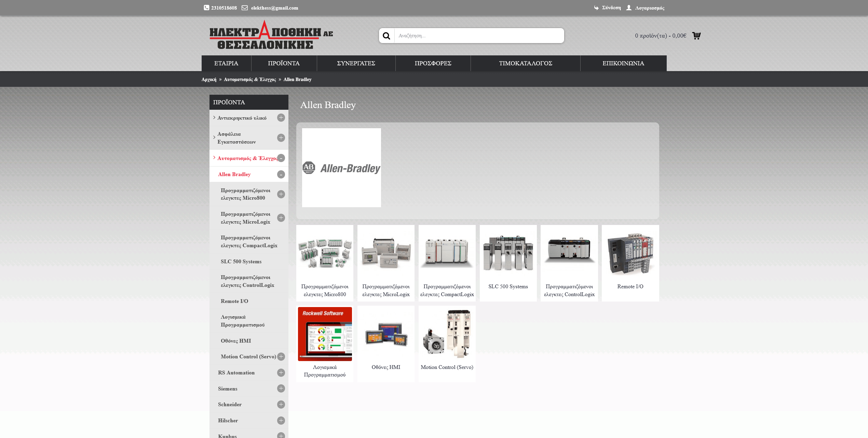868x438 pixels.
Task: Collapse Αυτοματισμός & Έλεγχος category
Action: (x=281, y=158)
